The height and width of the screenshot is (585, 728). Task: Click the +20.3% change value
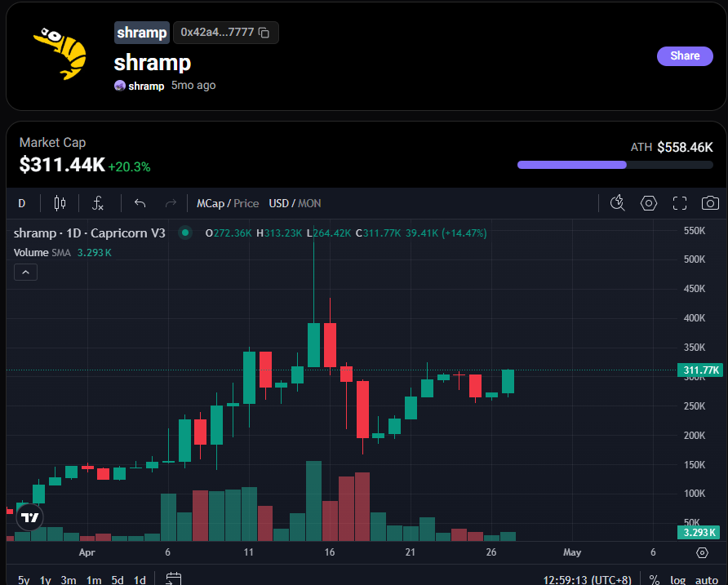click(x=130, y=166)
